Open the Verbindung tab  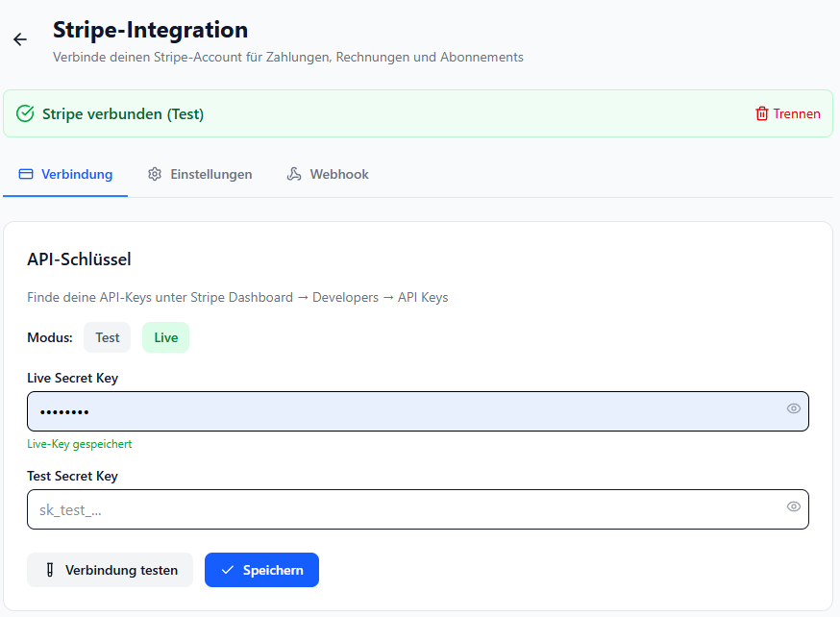pyautogui.click(x=65, y=174)
